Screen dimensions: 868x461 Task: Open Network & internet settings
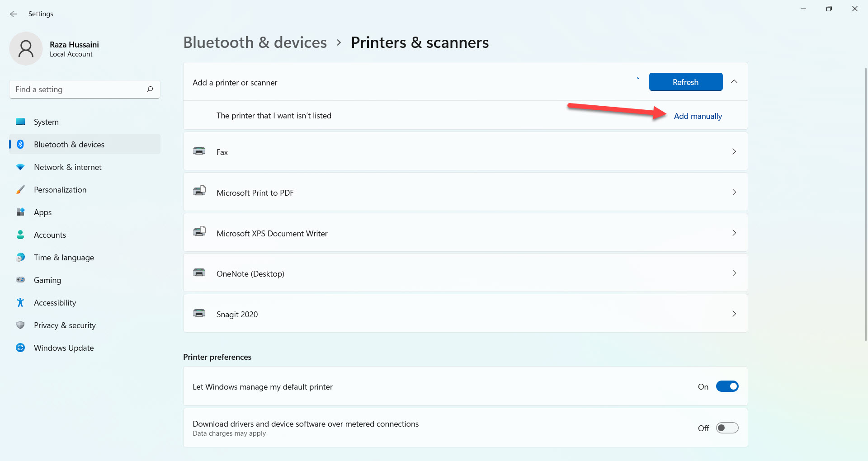[68, 167]
